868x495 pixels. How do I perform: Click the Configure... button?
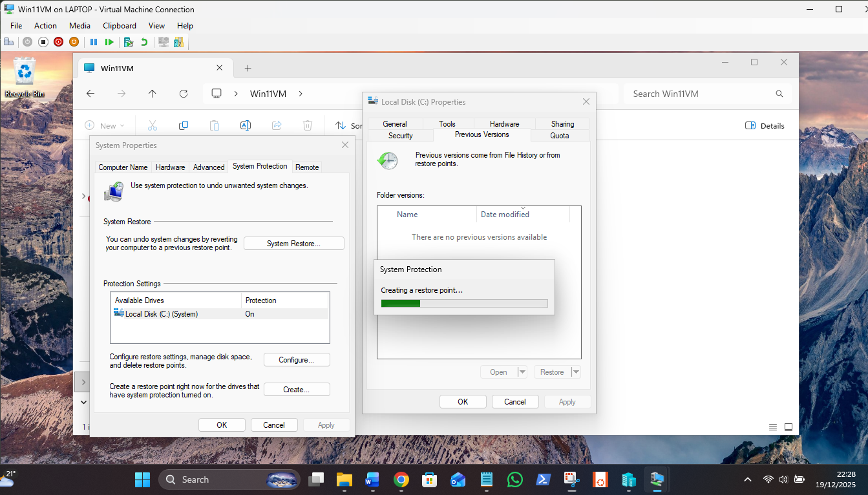297,360
